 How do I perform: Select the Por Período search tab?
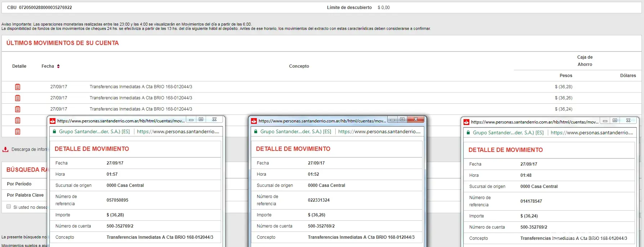pyautogui.click(x=19, y=184)
